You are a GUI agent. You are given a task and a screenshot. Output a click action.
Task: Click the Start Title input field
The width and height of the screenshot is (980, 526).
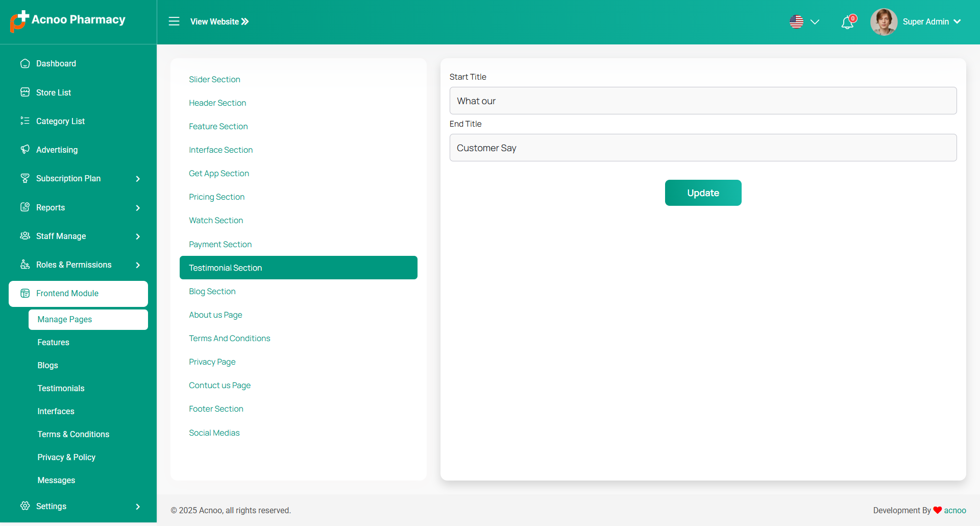point(703,101)
